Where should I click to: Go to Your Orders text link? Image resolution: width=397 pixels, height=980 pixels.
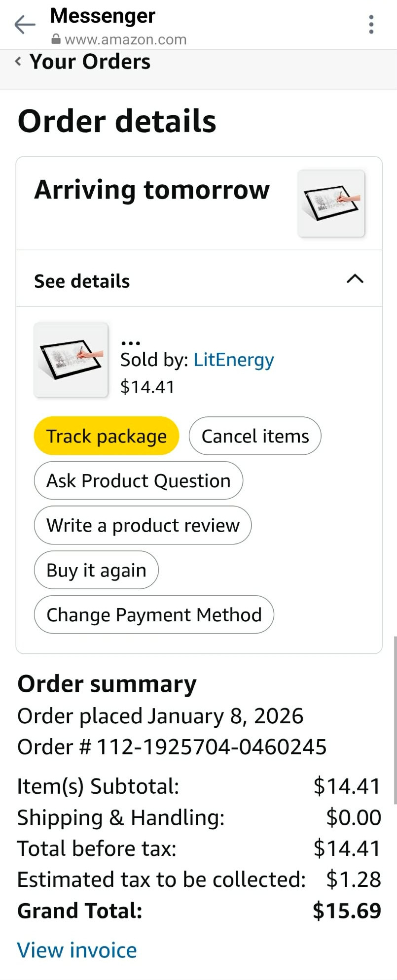coord(90,62)
